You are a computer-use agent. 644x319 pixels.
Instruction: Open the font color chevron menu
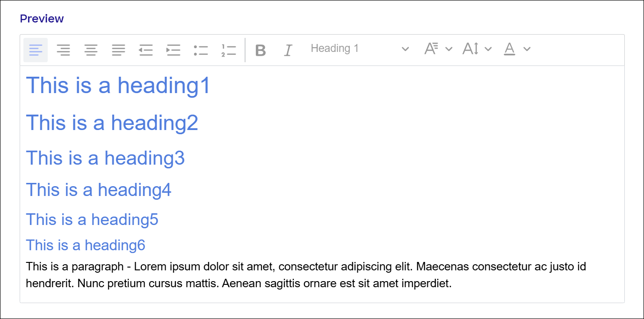tap(528, 49)
